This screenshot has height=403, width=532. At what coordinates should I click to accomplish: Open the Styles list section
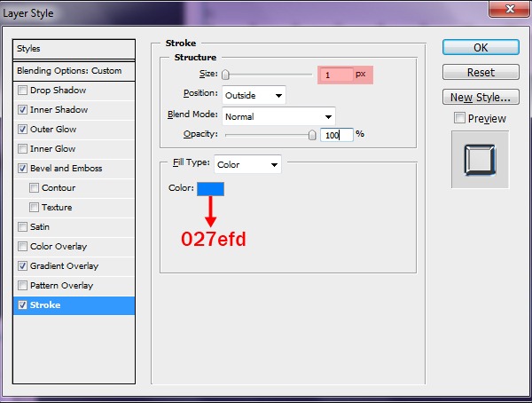tap(74, 49)
